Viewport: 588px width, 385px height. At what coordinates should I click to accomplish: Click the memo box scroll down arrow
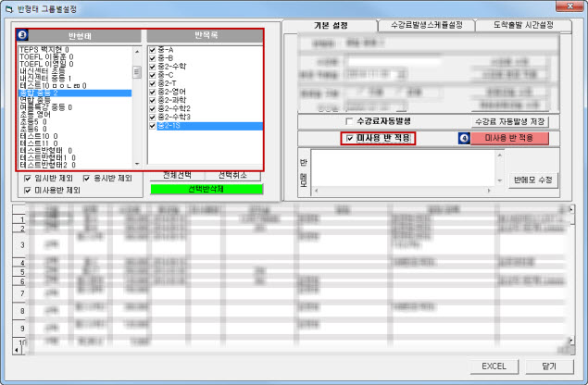[499, 180]
